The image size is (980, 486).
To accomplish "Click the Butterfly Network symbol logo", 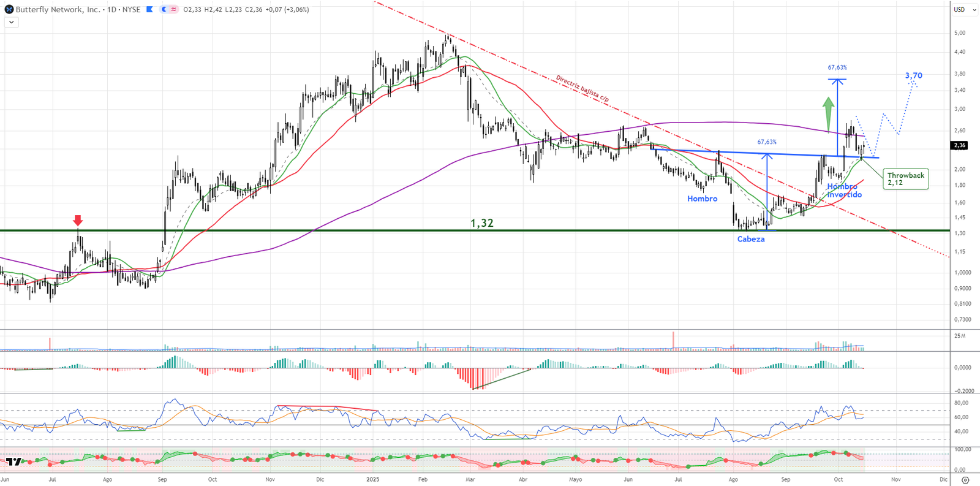I will click(9, 10).
